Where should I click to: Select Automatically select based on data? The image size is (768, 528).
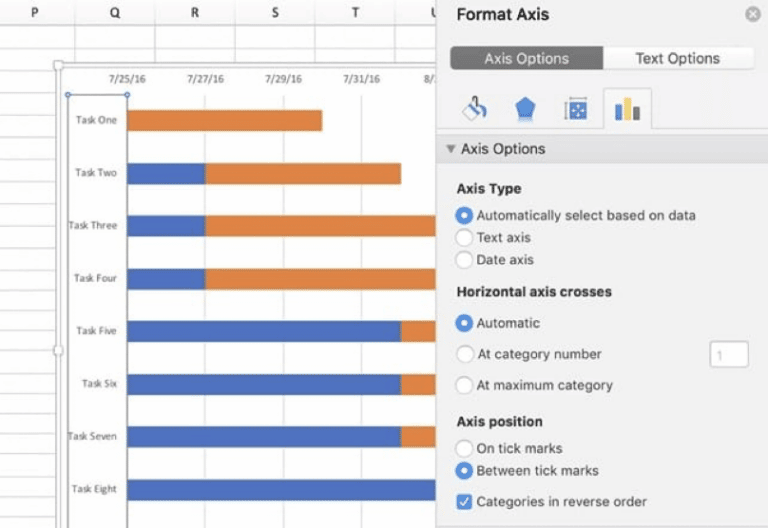coord(464,215)
